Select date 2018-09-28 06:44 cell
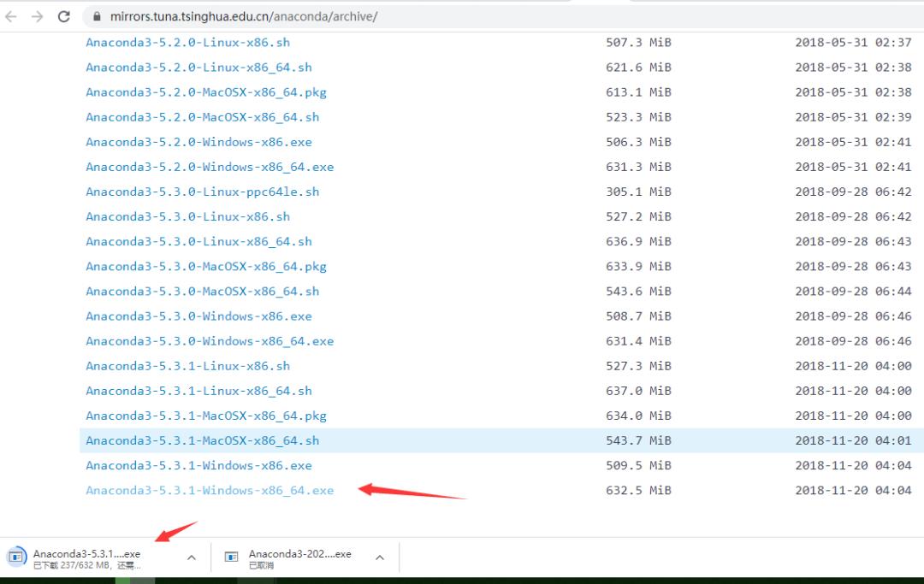Screen dimensions: 924x584 pos(853,292)
